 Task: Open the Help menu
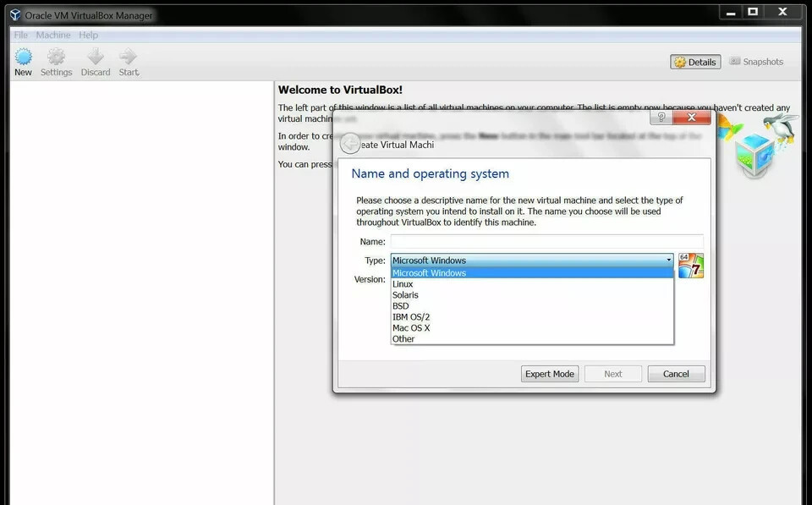(x=88, y=35)
